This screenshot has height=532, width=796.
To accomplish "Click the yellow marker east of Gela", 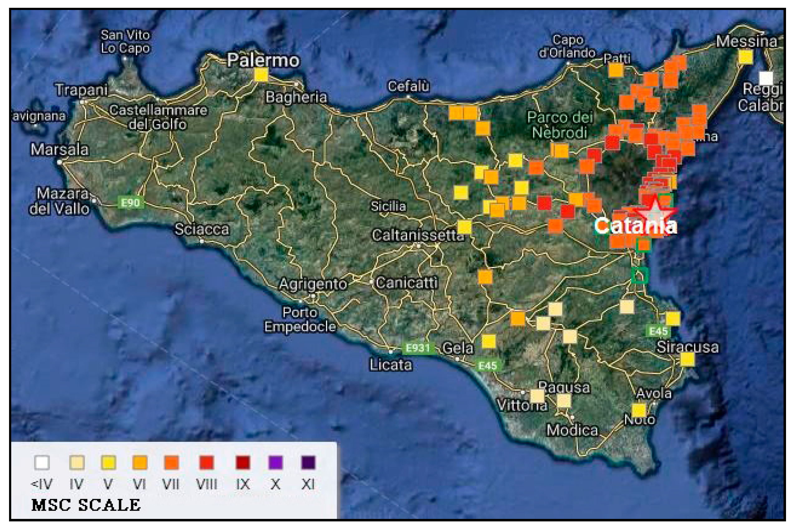I will coord(489,341).
